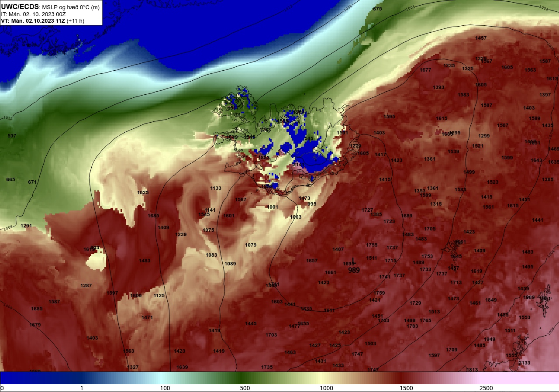
Task: Select the 1133 height value
Action: click(x=216, y=188)
